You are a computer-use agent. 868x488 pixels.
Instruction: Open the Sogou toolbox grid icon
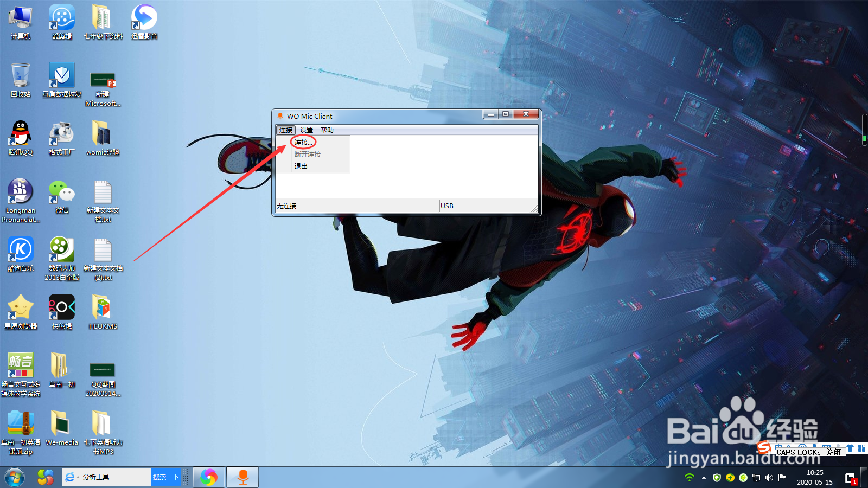861,448
